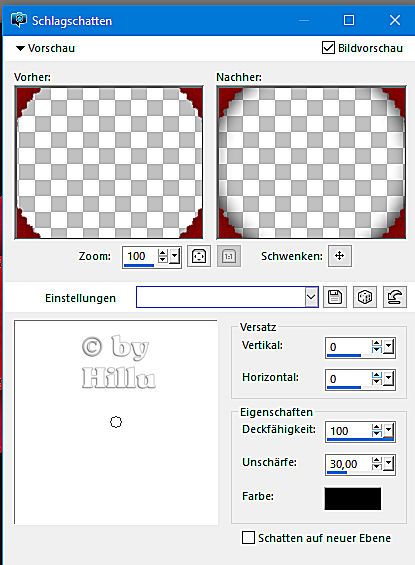Viewport: 415px width, 565px height.
Task: Open the Zoom slider dropdown
Action: 175,256
